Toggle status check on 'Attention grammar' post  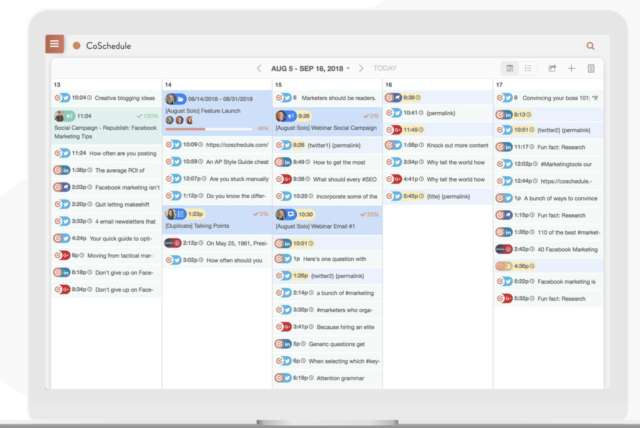coord(279,378)
